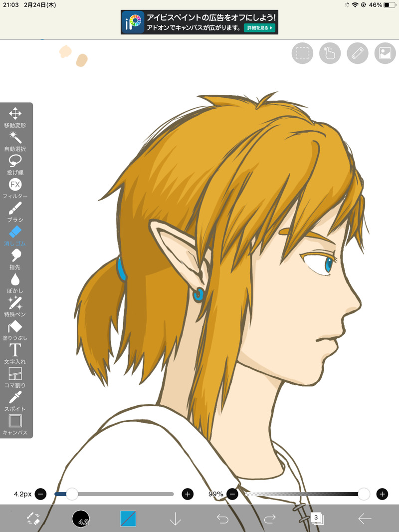This screenshot has width=399, height=532.
Task: Select the コマ割り frame divider tool
Action: pyautogui.click(x=15, y=378)
